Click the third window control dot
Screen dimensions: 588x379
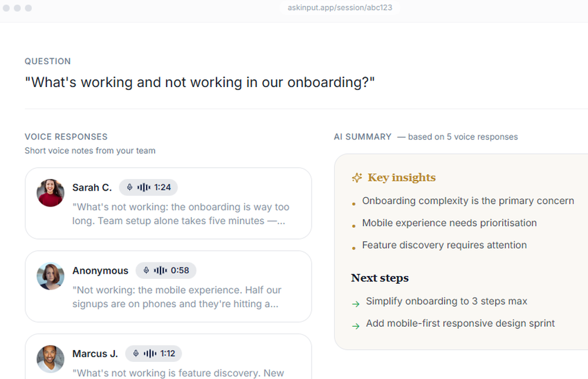pos(28,8)
